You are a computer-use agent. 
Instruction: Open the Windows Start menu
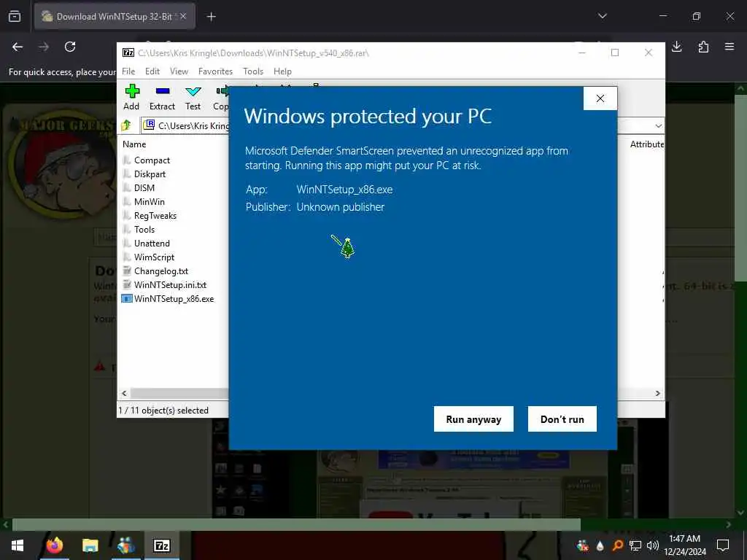point(18,545)
